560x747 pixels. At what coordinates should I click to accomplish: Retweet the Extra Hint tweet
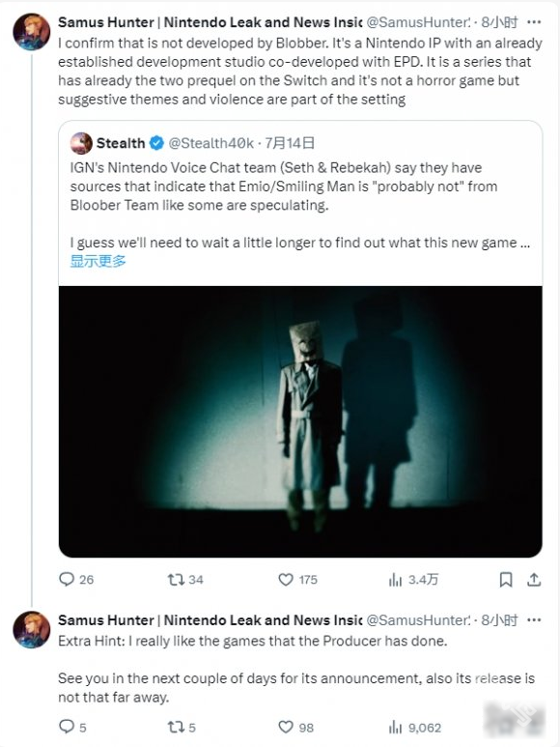point(182,727)
